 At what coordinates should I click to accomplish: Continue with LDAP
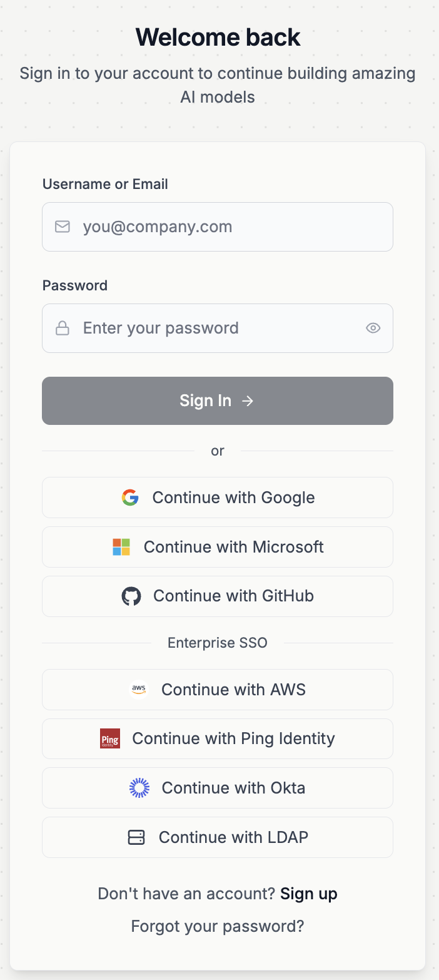point(218,837)
